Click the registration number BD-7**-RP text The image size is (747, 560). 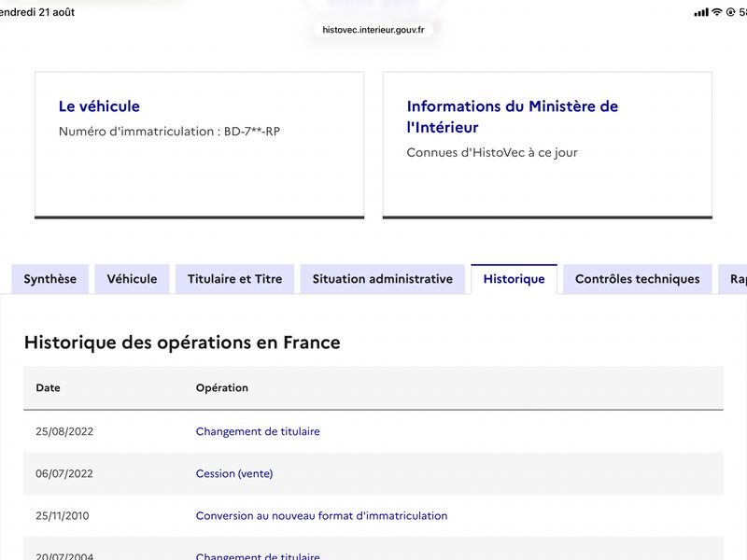coord(252,132)
